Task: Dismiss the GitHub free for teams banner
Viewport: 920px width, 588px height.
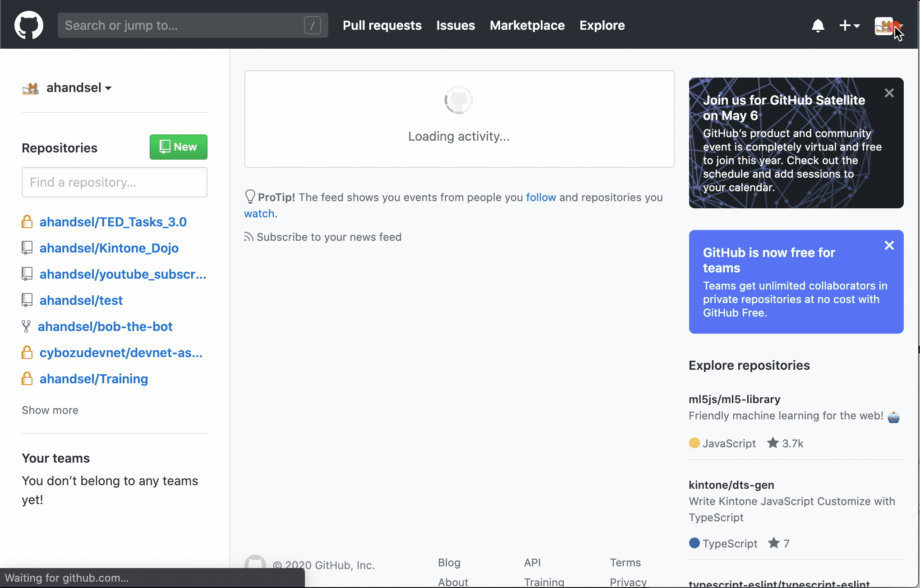Action: point(889,245)
